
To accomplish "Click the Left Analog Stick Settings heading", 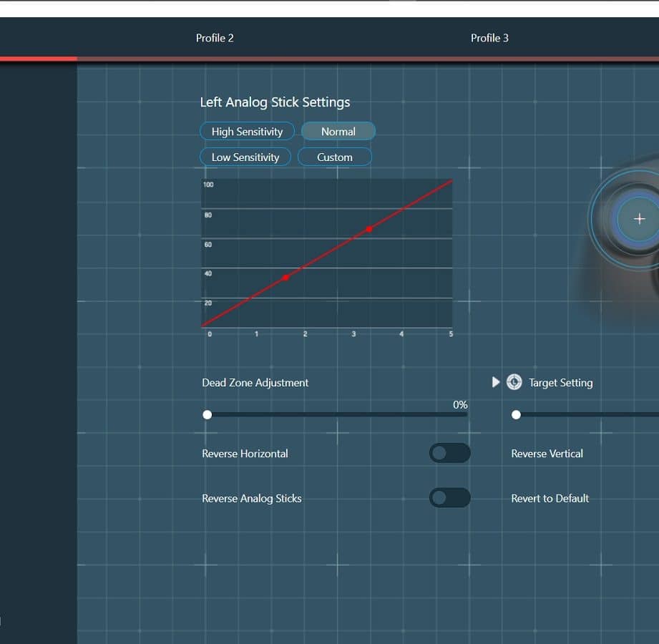I will [x=275, y=102].
